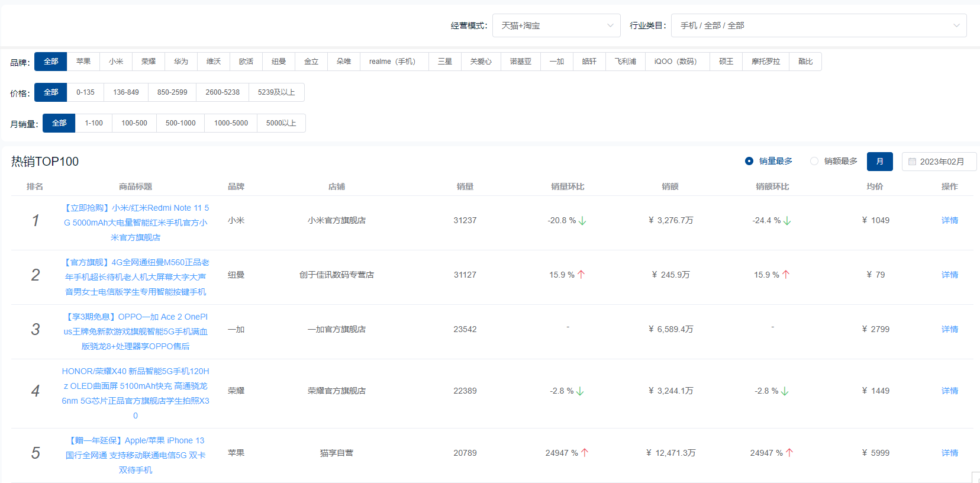Filter by brand 朵唯
Image resolution: width=980 pixels, height=483 pixels.
(344, 62)
